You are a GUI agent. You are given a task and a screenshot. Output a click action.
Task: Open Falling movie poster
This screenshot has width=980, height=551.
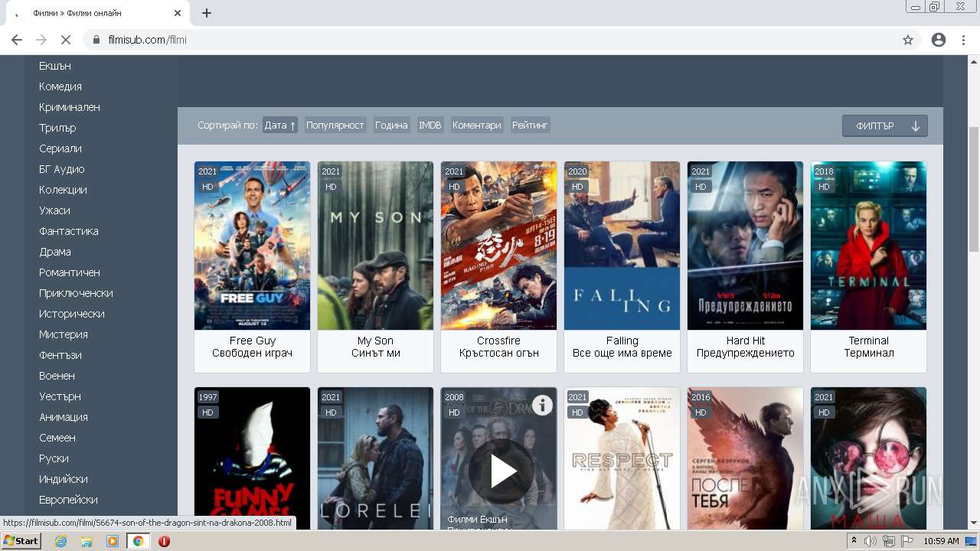click(x=622, y=246)
